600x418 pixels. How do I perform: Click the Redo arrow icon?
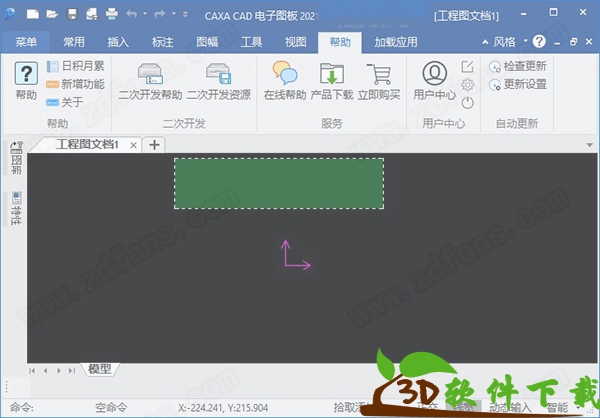160,14
